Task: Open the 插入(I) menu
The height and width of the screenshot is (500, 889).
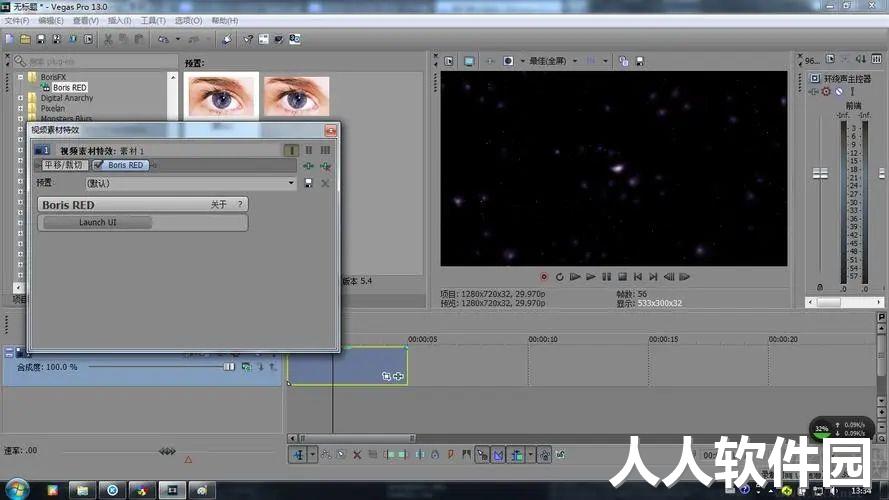Action: pyautogui.click(x=119, y=20)
